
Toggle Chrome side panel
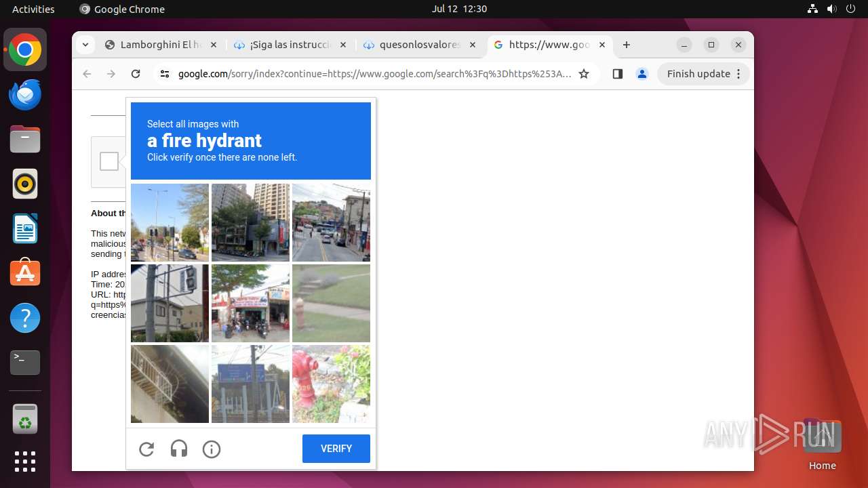click(x=617, y=74)
